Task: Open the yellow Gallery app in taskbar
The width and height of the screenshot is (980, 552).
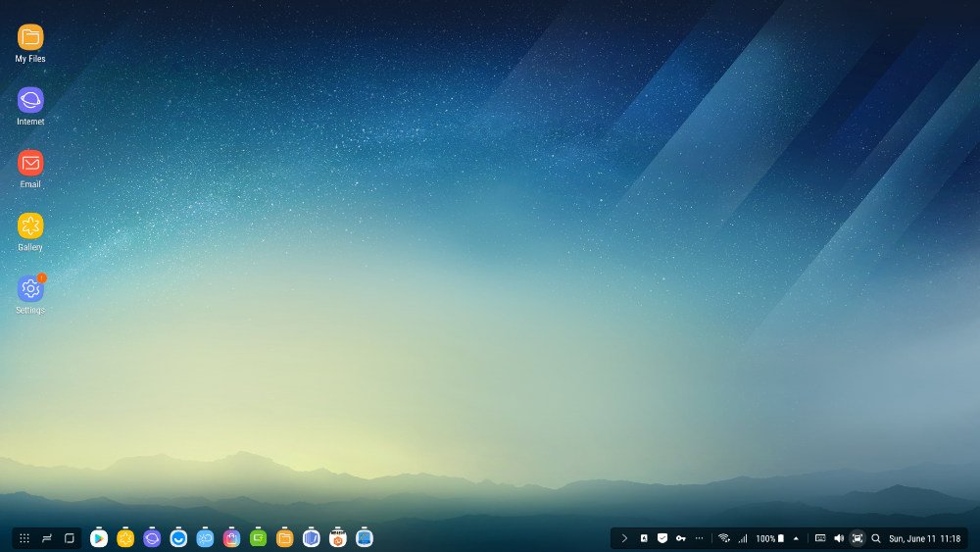Action: point(125,538)
